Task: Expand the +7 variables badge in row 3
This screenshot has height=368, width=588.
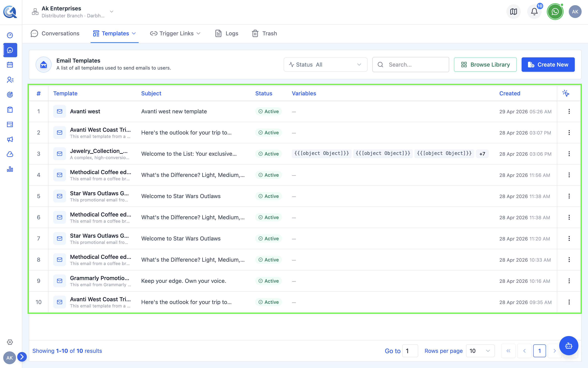Action: point(482,154)
